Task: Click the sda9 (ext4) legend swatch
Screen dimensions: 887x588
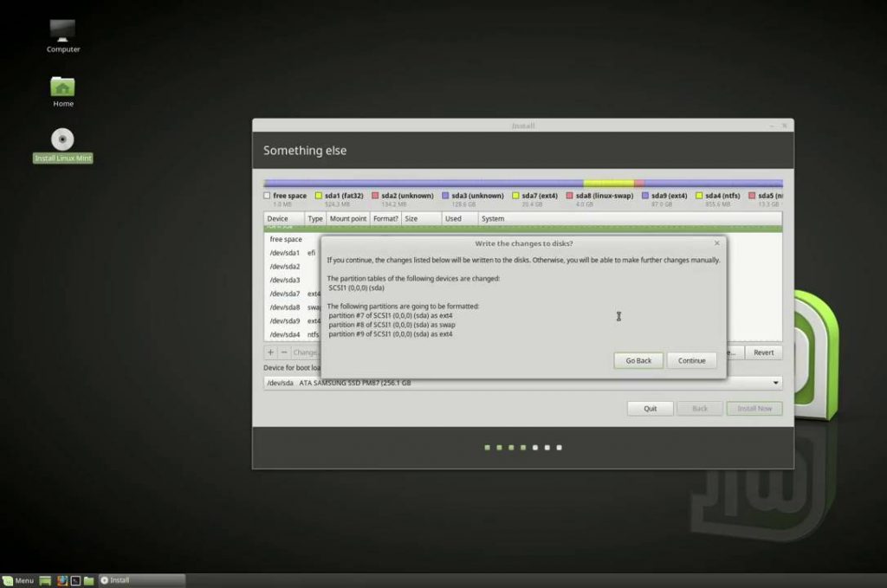Action: (644, 196)
